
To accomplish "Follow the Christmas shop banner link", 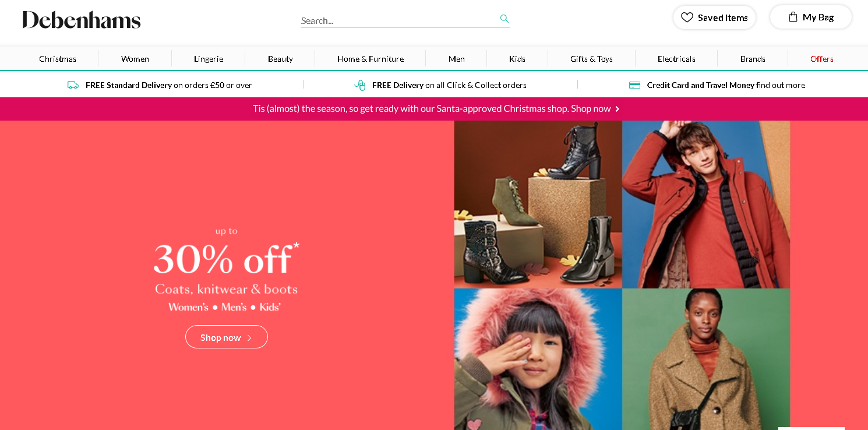I will (x=431, y=109).
